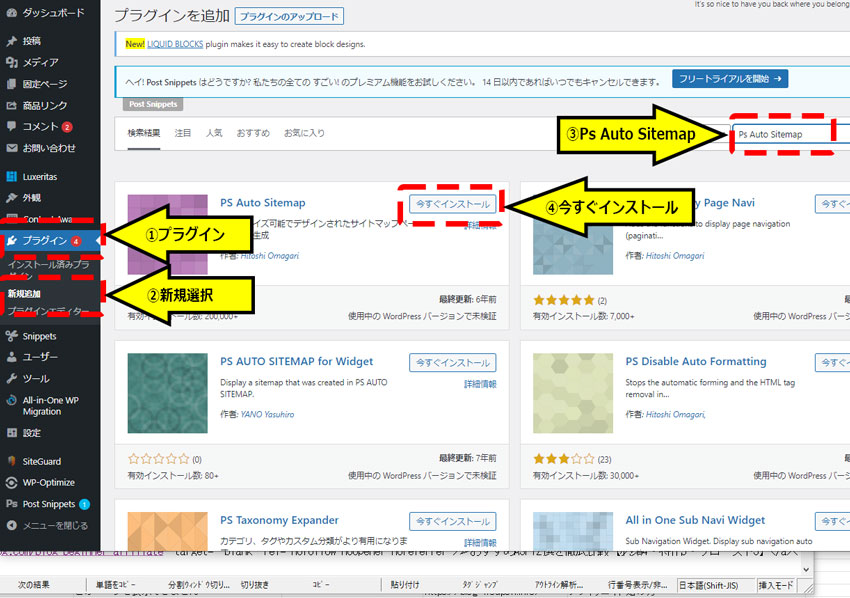The image size is (850, 598).
Task: Install PS Auto Sitemap with 今すぐインストール
Action: pyautogui.click(x=453, y=204)
